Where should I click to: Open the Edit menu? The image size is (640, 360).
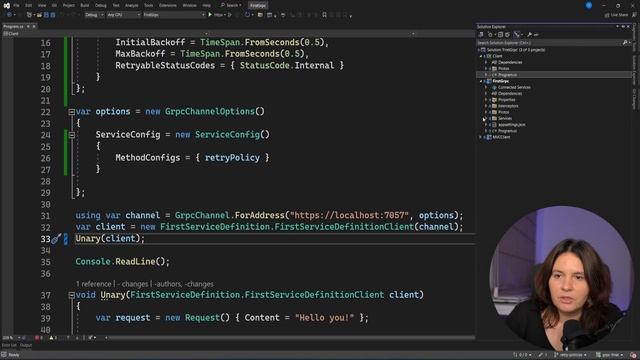(x=29, y=5)
